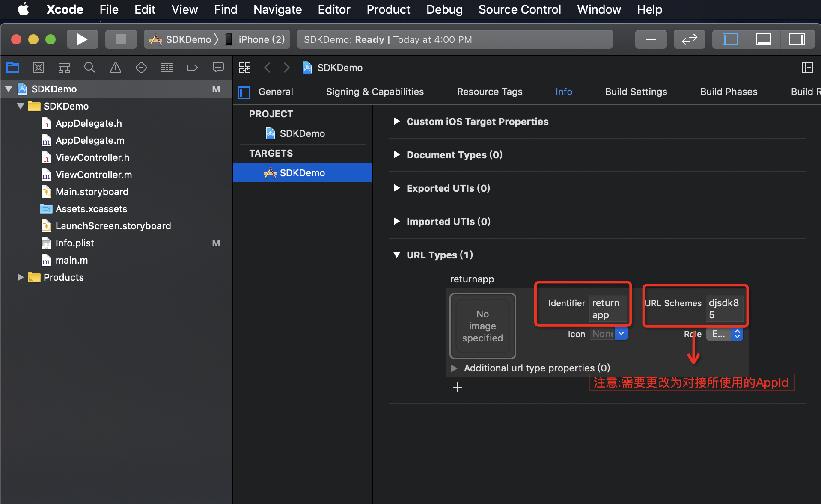Expand Custom iOS Target Properties
The image size is (821, 504).
[397, 122]
